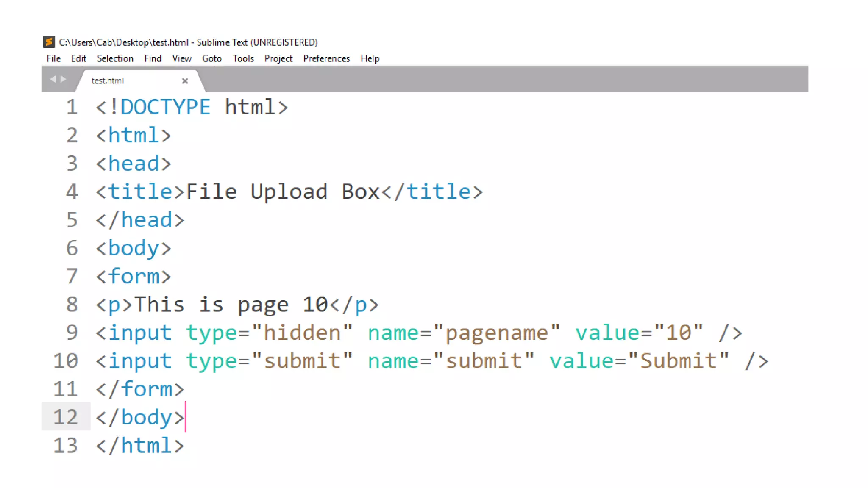
Task: Click the opening body tag
Action: point(134,248)
